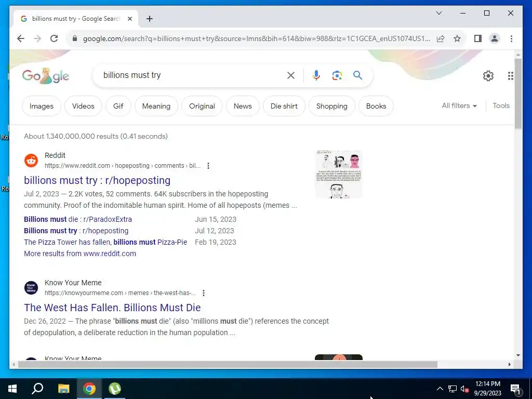Open File Explorer from the taskbar

point(63,389)
